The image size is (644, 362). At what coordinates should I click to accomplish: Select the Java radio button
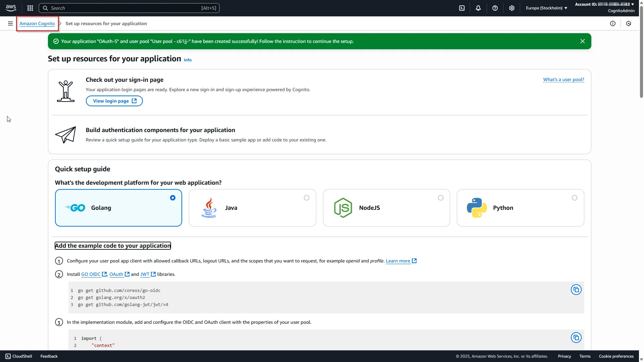click(307, 198)
